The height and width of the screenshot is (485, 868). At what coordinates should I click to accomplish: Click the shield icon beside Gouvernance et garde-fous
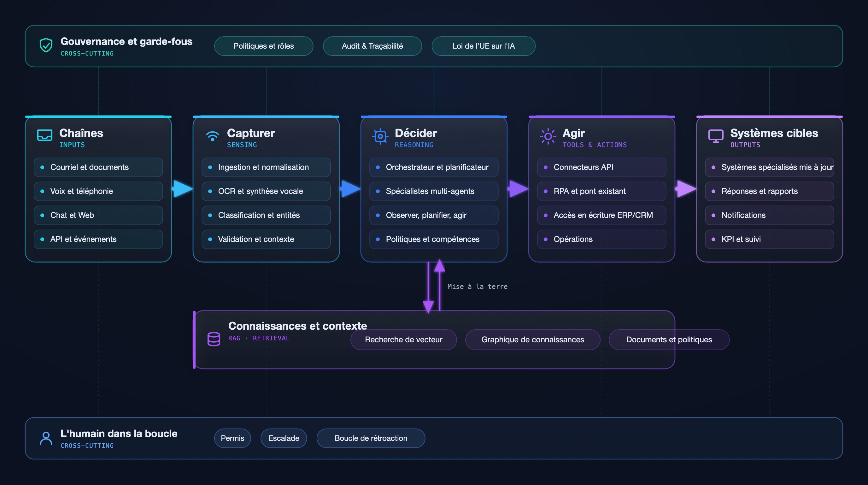[46, 45]
